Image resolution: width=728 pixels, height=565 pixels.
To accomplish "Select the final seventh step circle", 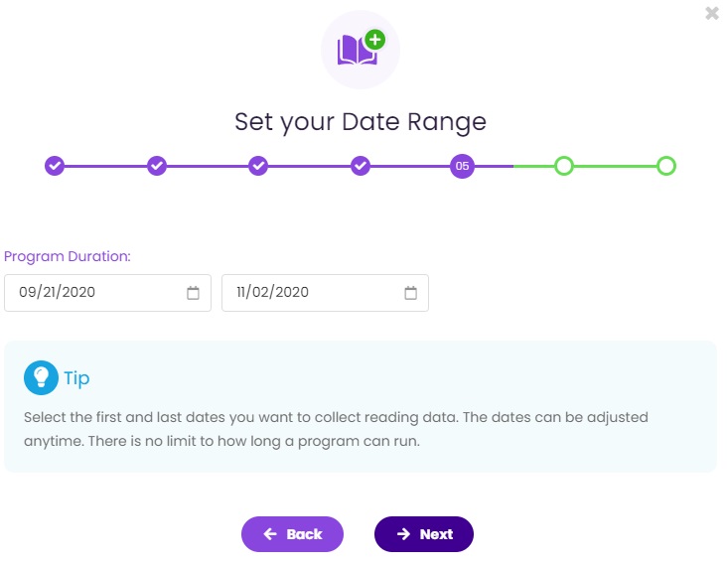I will [x=666, y=166].
